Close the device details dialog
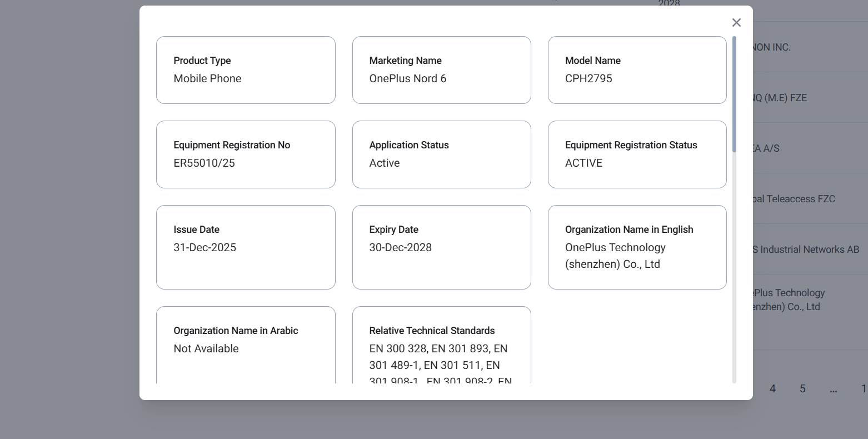868x439 pixels. [736, 22]
